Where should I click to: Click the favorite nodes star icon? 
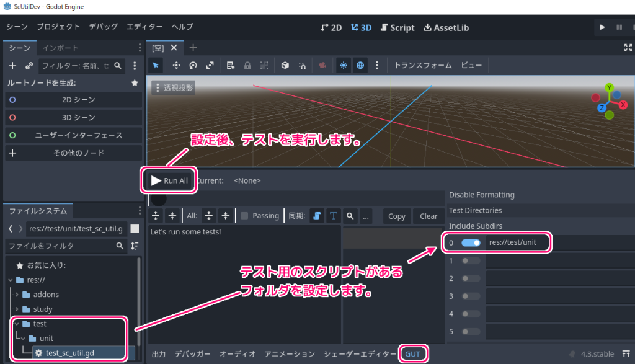tap(135, 83)
